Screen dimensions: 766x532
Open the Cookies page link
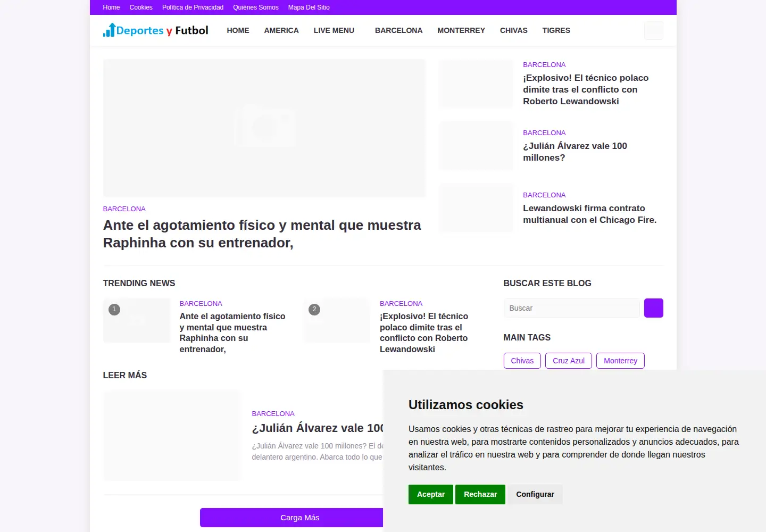click(141, 7)
